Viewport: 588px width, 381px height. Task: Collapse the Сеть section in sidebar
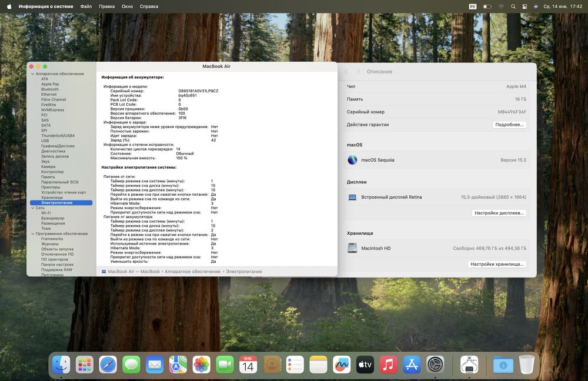coord(32,208)
